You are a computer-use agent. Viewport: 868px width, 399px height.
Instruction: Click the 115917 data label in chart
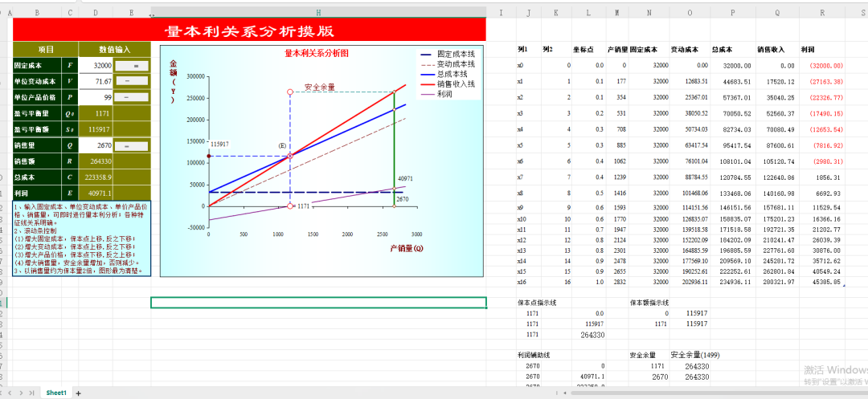point(219,144)
